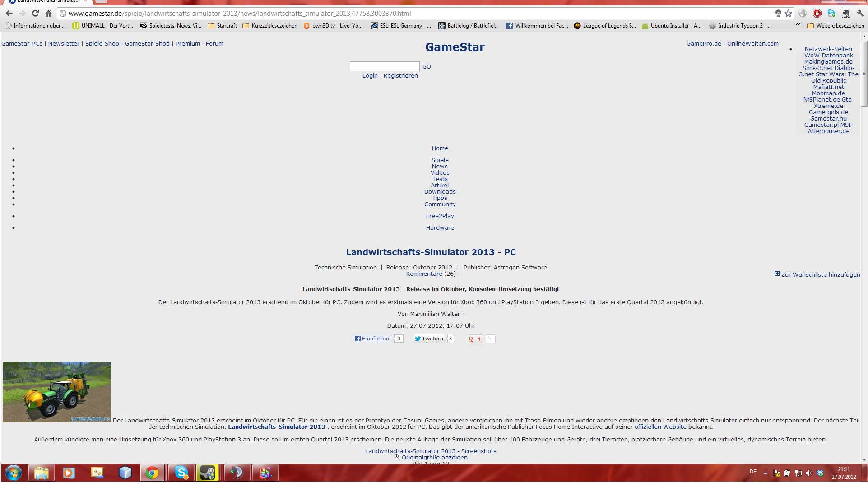The width and height of the screenshot is (868, 487).
Task: Open the Battlelog / Battlefield bookmark
Action: click(469, 26)
